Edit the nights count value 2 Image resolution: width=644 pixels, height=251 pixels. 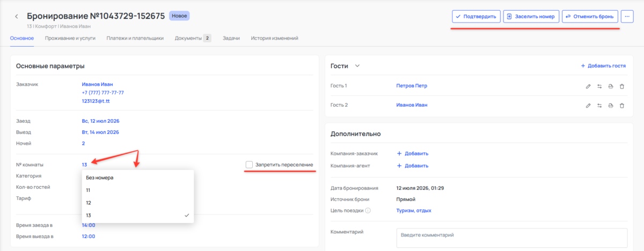83,143
